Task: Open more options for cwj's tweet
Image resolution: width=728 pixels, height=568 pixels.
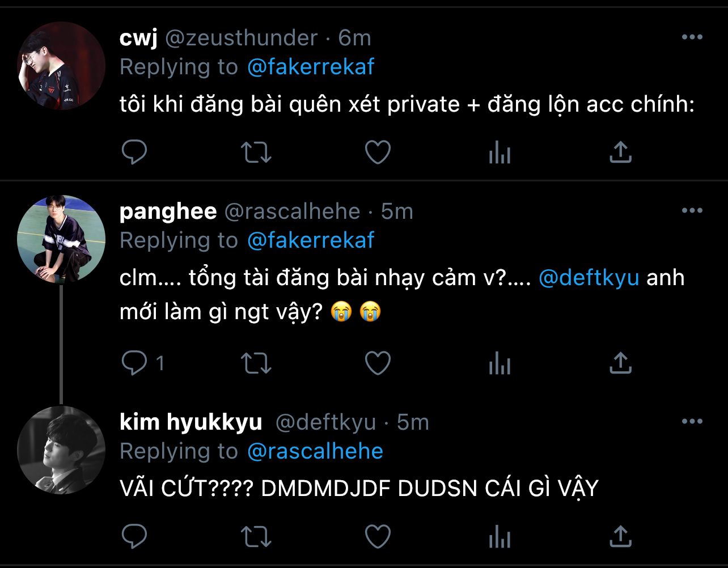Action: 692,37
